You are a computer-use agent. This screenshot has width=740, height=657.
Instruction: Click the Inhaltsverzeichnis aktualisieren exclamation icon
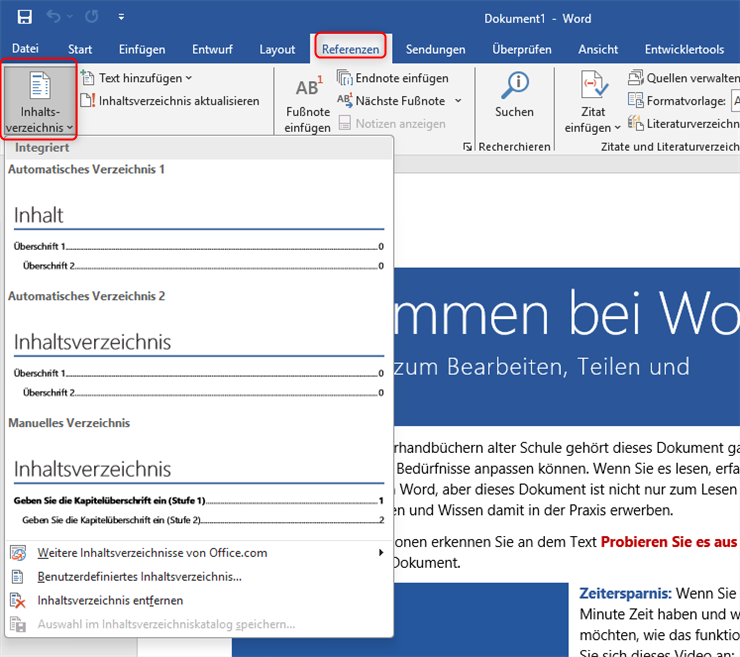[88, 101]
